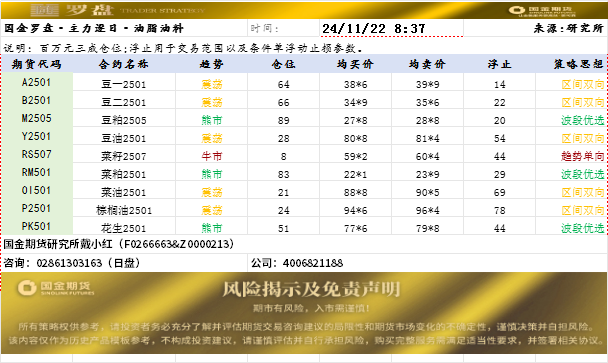Click the 罗盘 logo at top left

point(73,10)
